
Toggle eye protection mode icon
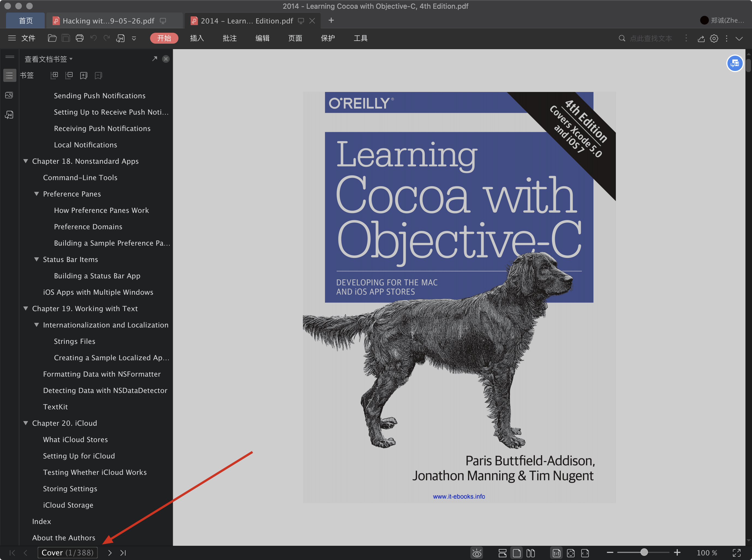click(x=476, y=553)
